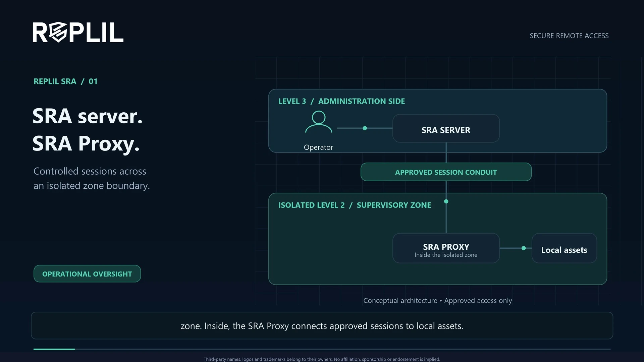Click the APPROVED SESSION CONDUIT bar

click(x=446, y=172)
